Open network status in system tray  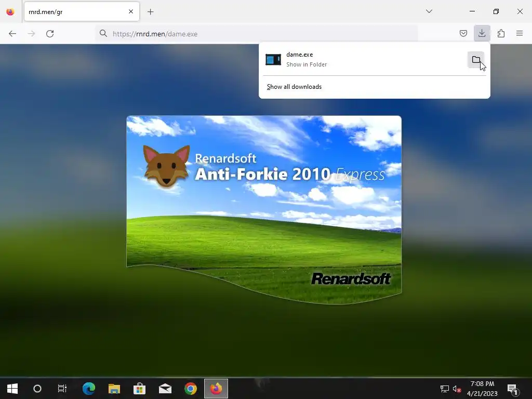click(445, 389)
